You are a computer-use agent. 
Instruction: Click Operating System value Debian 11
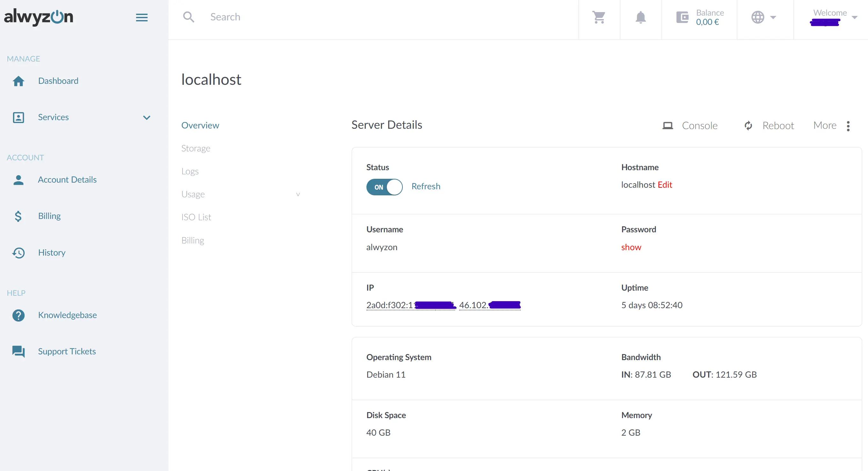pyautogui.click(x=386, y=375)
